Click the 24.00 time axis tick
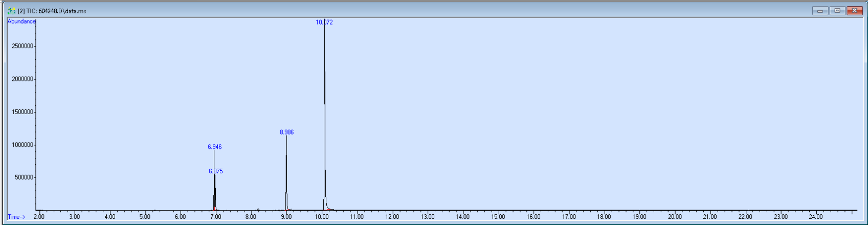The height and width of the screenshot is (225, 868). coord(816,217)
